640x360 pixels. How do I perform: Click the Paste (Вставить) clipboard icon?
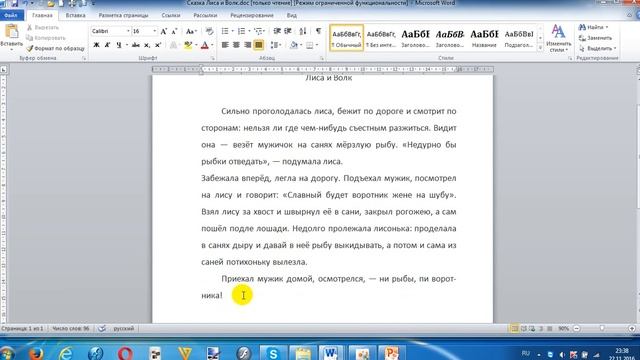coord(11,31)
